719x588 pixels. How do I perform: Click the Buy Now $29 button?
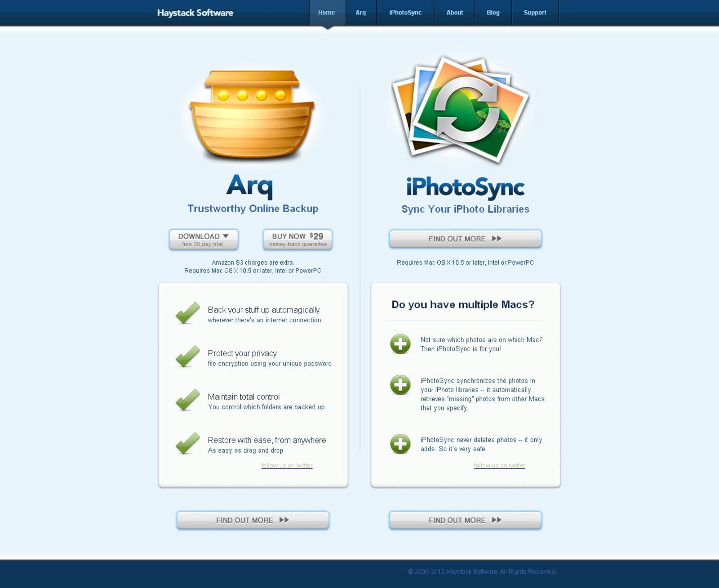(x=297, y=239)
